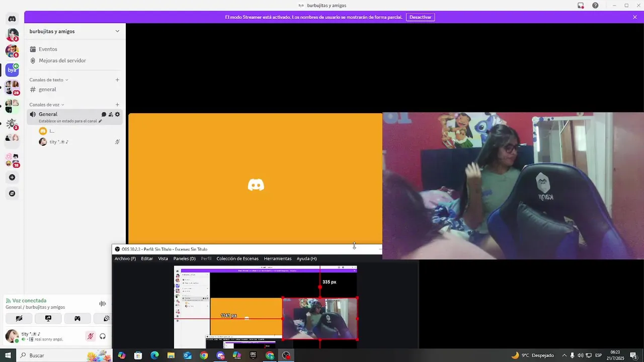Click Voz conectada connection status
This screenshot has width=644, height=362.
click(29, 301)
